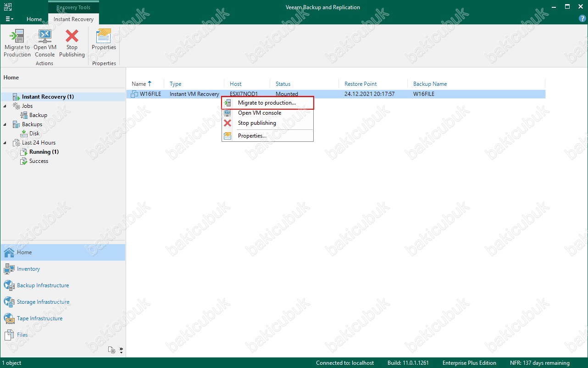This screenshot has height=368, width=588.
Task: Sort by Status column header
Action: click(283, 84)
